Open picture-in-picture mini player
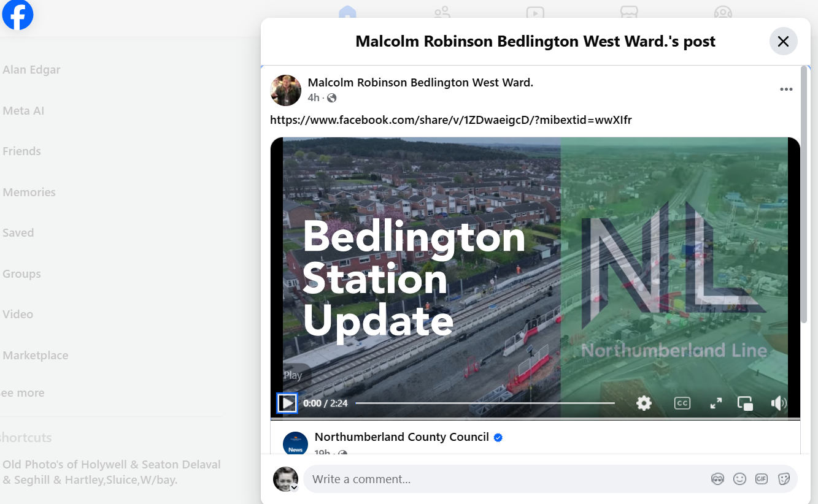 (x=745, y=403)
